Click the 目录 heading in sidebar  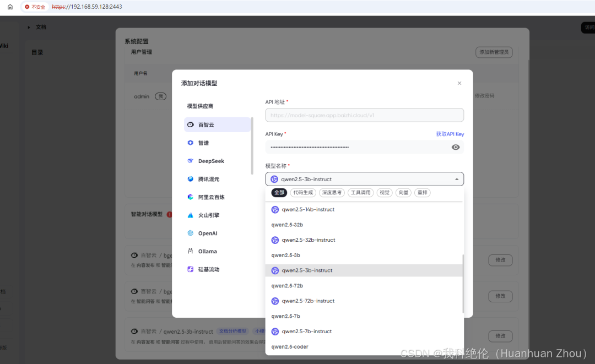(37, 52)
